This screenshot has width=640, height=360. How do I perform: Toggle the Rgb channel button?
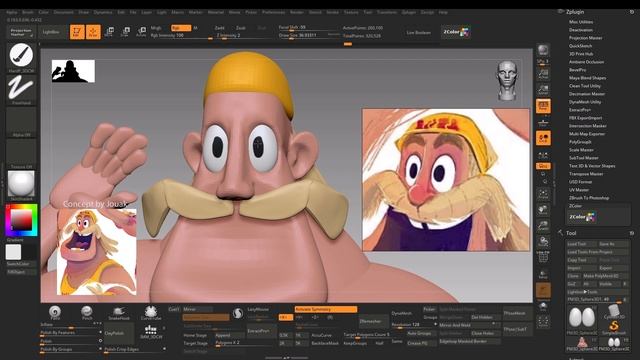point(181,28)
